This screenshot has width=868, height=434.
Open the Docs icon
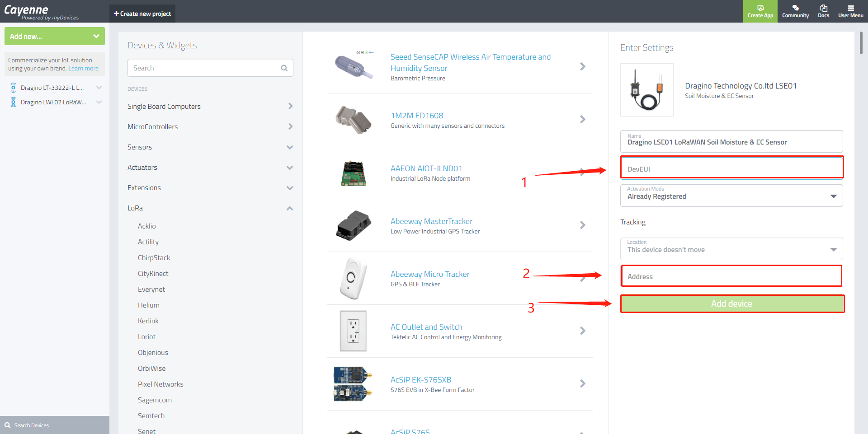[x=824, y=8]
